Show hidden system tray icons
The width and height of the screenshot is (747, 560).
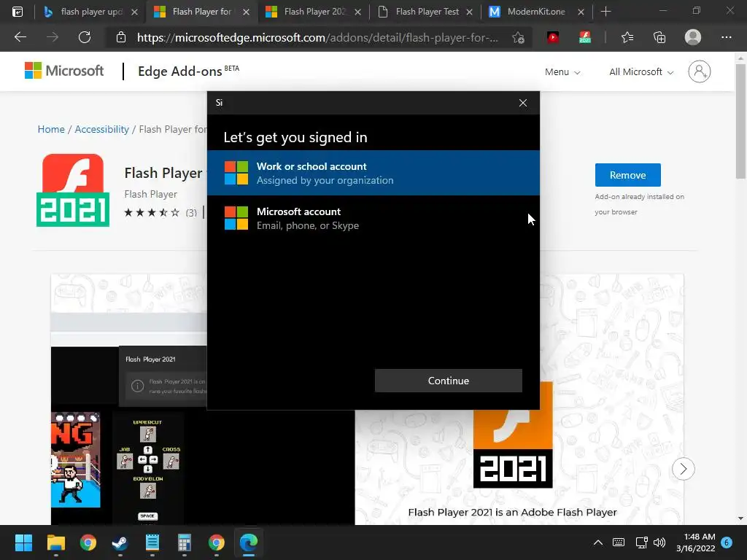click(x=598, y=542)
